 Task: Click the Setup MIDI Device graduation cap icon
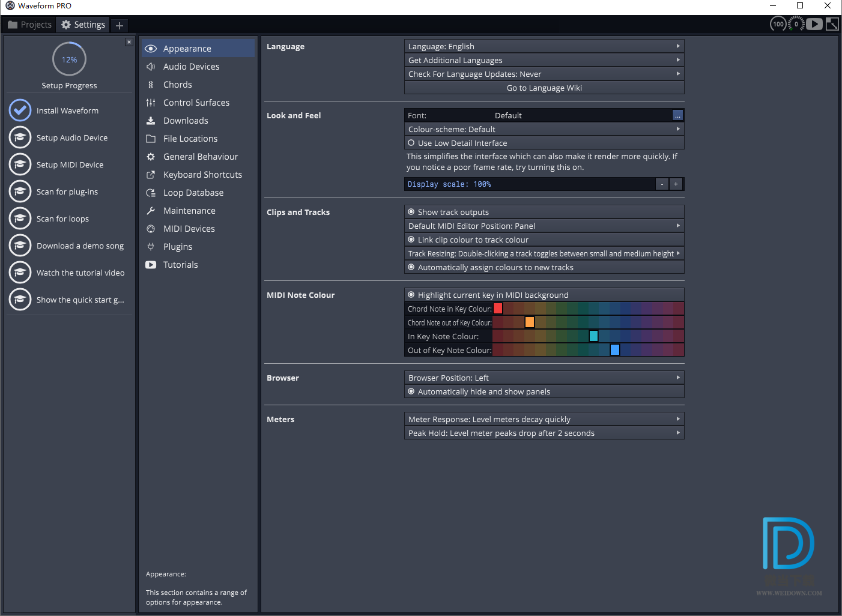click(x=20, y=165)
